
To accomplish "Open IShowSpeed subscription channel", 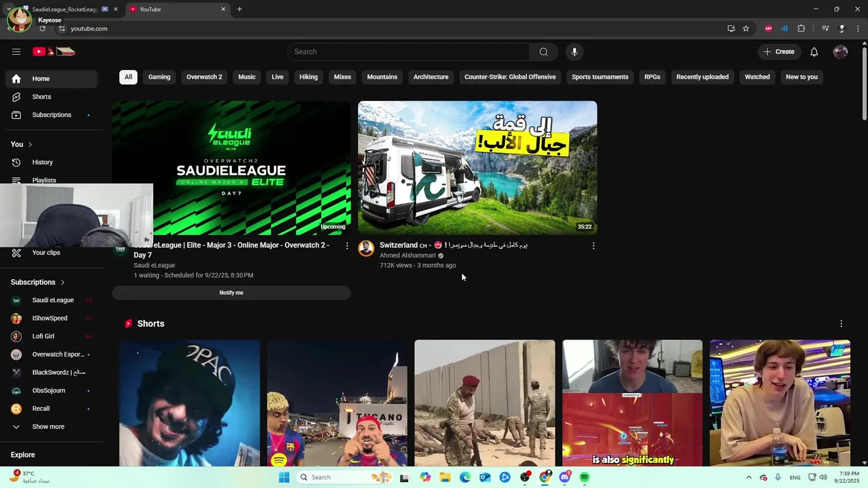I will click(x=52, y=319).
